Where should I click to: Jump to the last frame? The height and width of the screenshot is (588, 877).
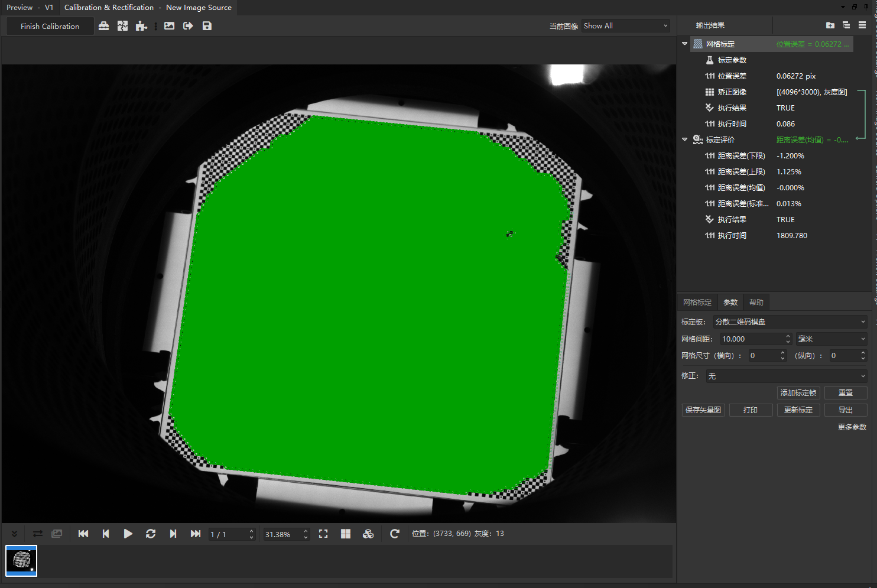(196, 534)
